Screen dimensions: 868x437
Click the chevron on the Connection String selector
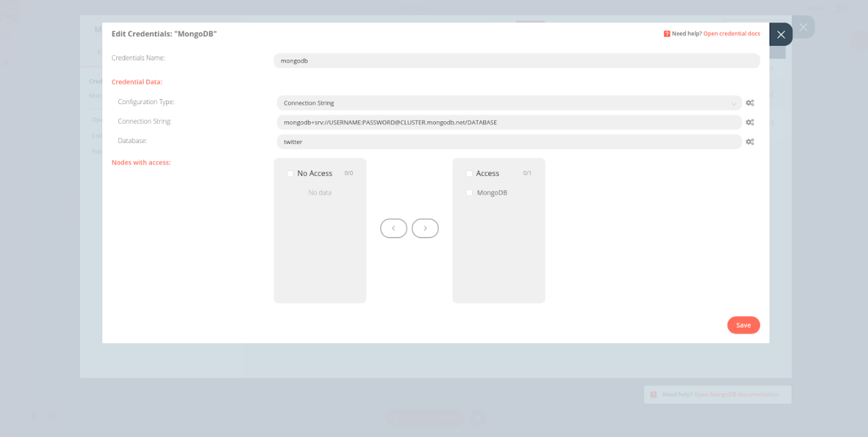(734, 102)
